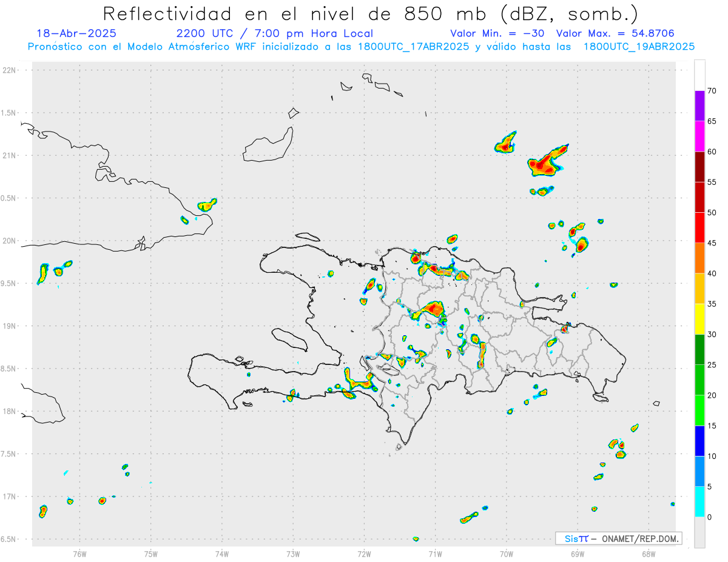Pick the cyan 0–5 dBZ legend segment
The width and height of the screenshot is (728, 562).
tap(699, 502)
